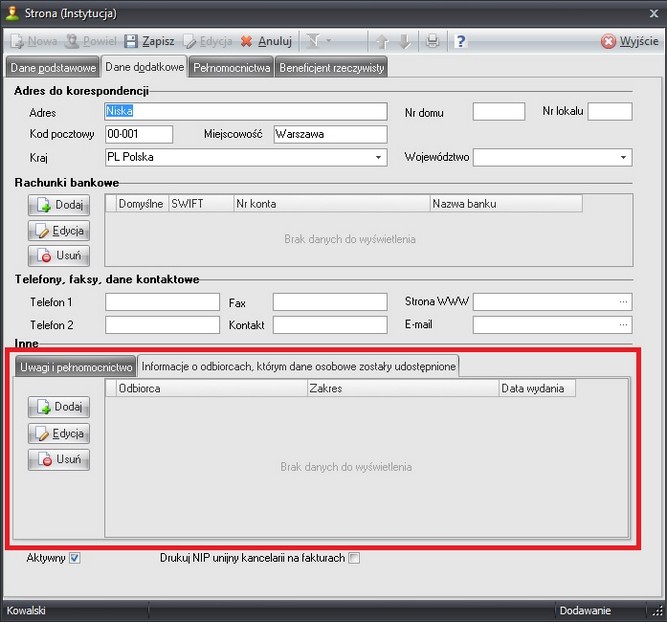Open the E-mail field ellipsis button

[x=624, y=325]
